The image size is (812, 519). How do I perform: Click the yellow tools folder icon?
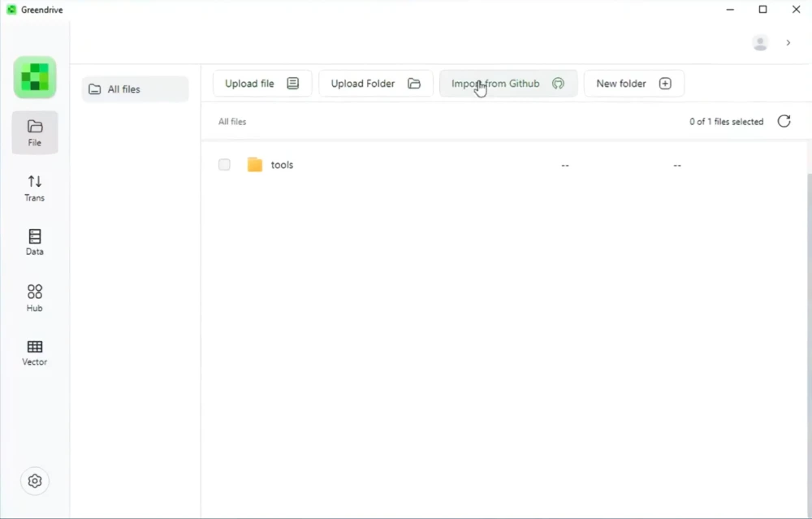255,165
